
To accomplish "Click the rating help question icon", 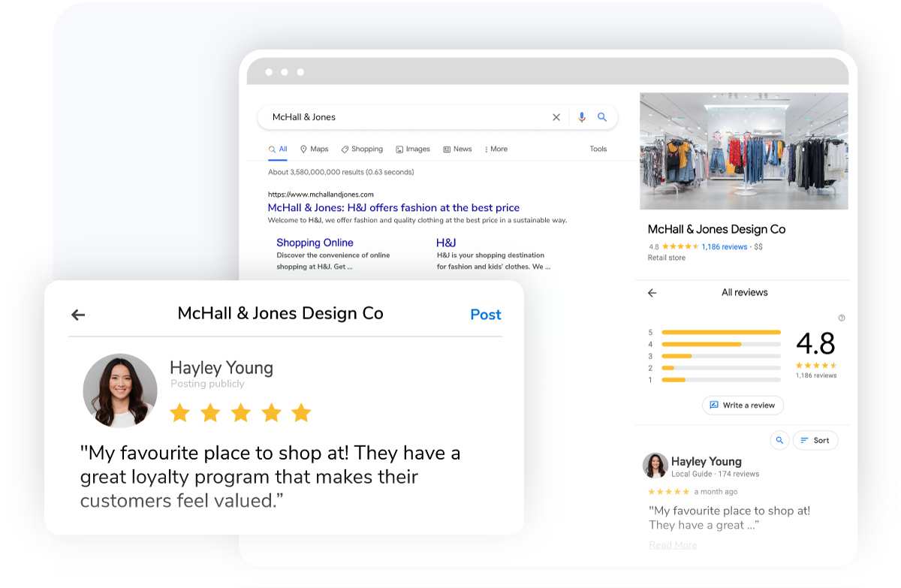I will click(x=842, y=318).
